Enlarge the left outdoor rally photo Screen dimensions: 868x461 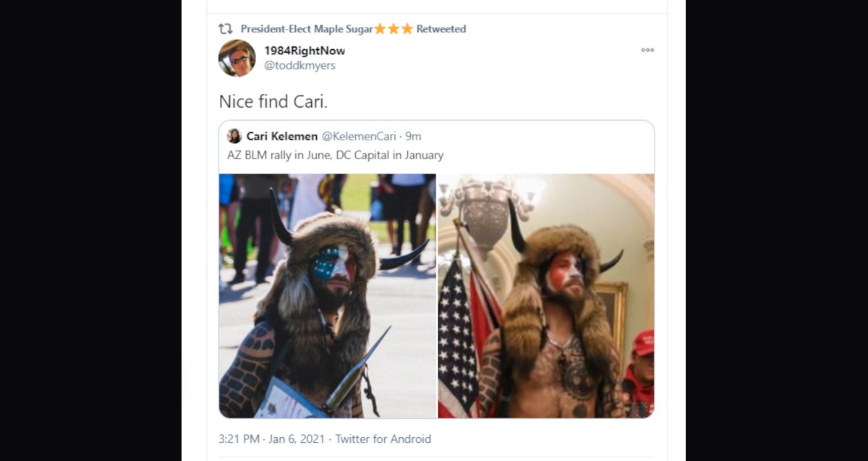(x=328, y=295)
